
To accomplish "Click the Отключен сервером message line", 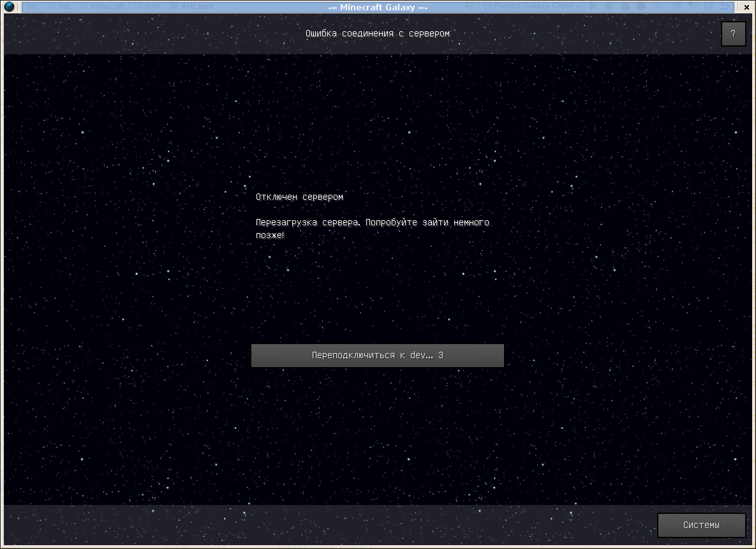I will point(299,197).
